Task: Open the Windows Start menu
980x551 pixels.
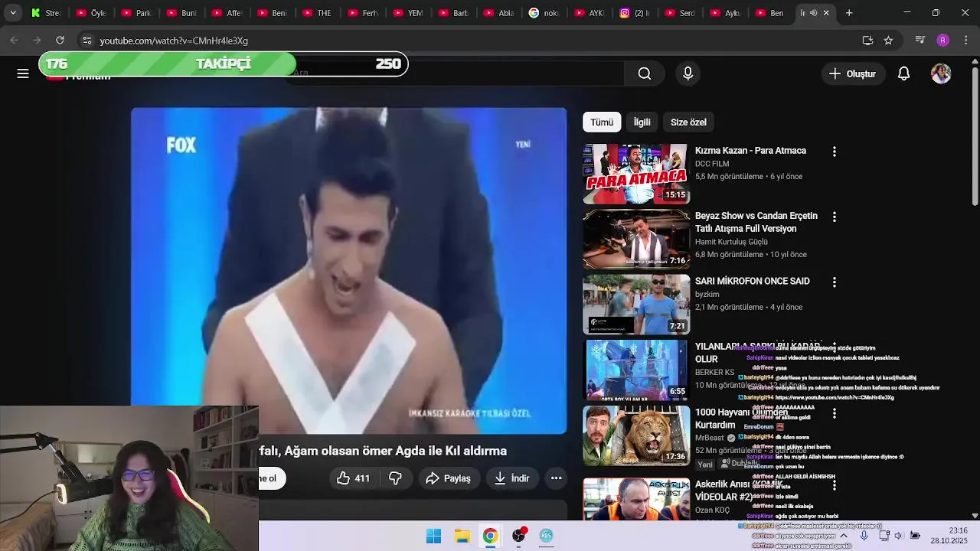Action: point(433,536)
